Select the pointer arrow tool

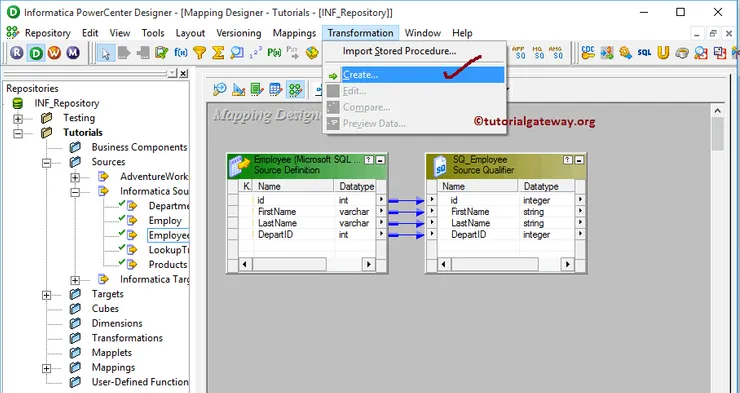(106, 53)
